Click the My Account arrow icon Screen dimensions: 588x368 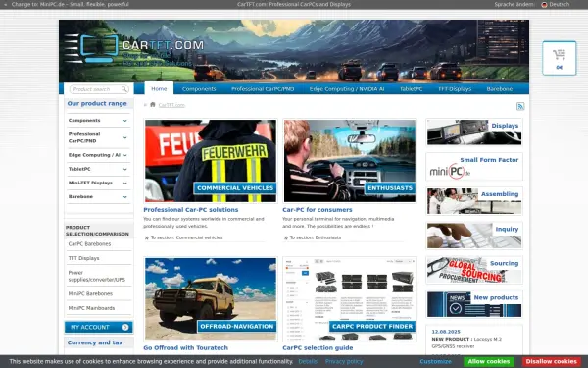tap(125, 327)
